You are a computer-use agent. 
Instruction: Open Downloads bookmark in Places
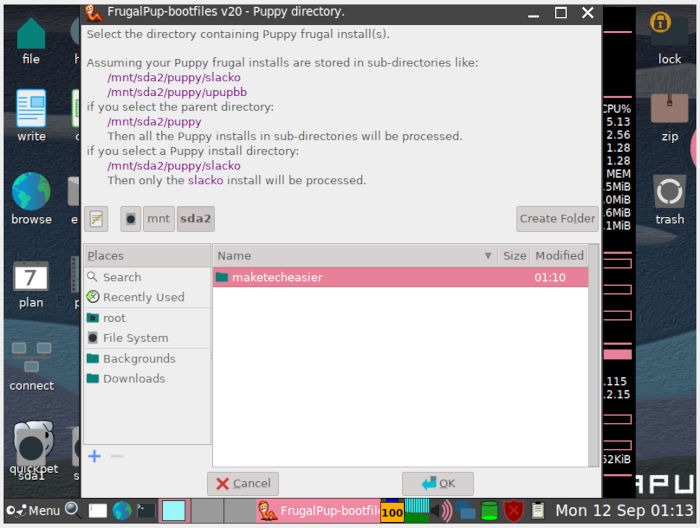[x=147, y=378]
